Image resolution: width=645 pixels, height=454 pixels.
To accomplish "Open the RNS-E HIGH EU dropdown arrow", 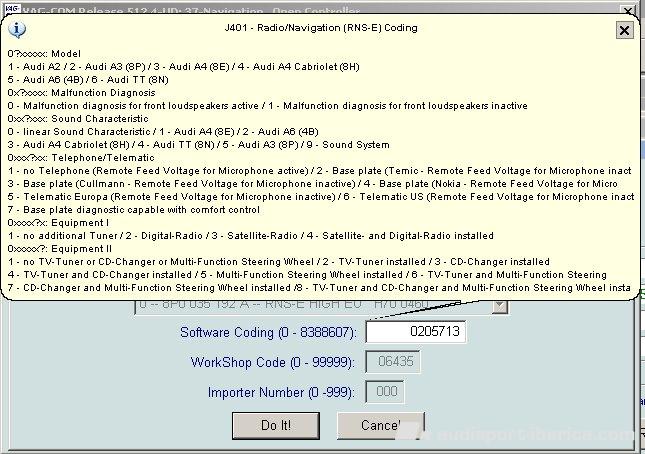I will (x=500, y=306).
